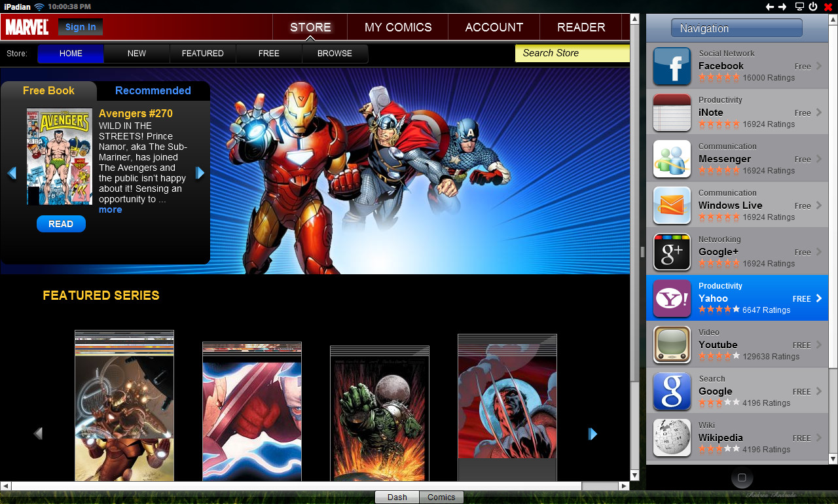Click the blue READ button

click(x=61, y=224)
